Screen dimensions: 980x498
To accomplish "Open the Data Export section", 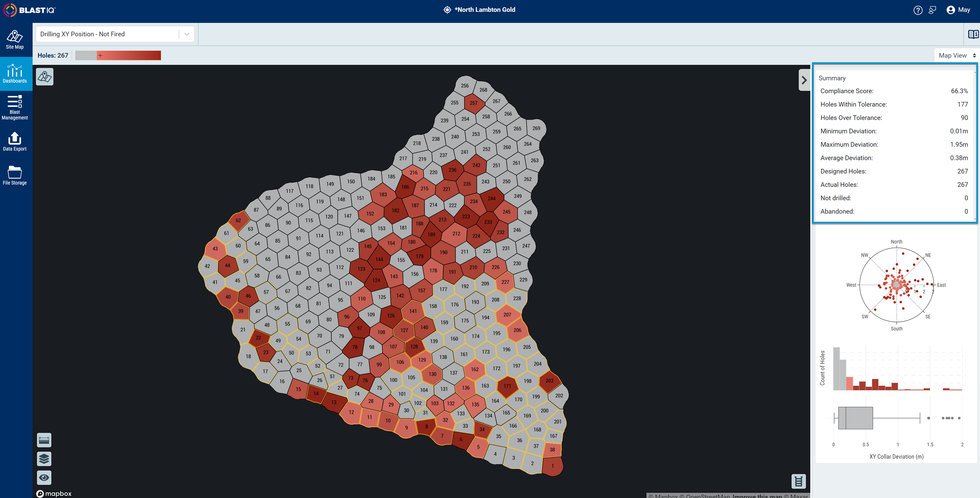I will click(15, 142).
